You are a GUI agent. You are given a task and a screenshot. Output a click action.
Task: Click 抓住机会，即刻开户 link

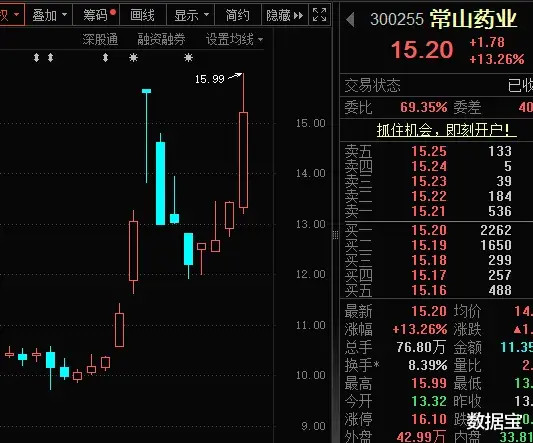pos(446,130)
